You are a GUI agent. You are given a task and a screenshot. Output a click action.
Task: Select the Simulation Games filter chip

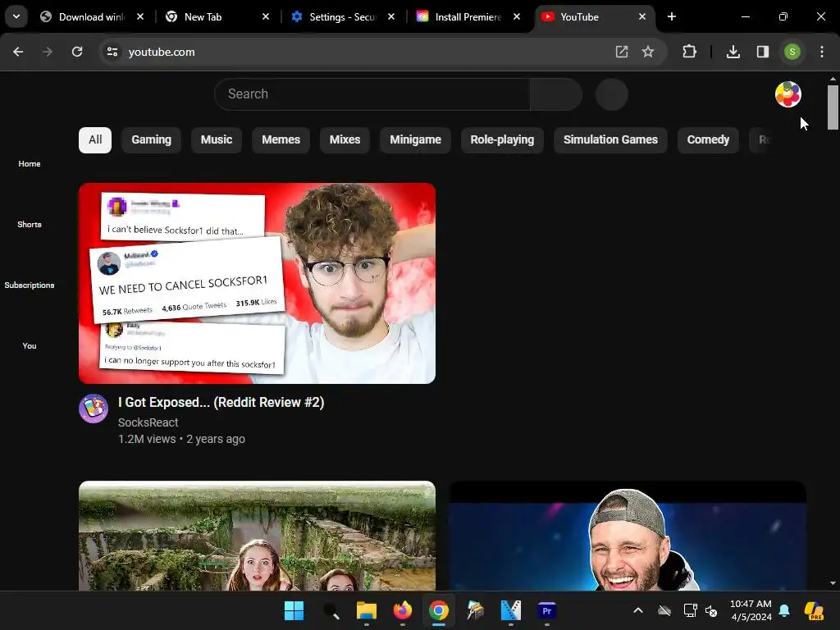click(610, 139)
